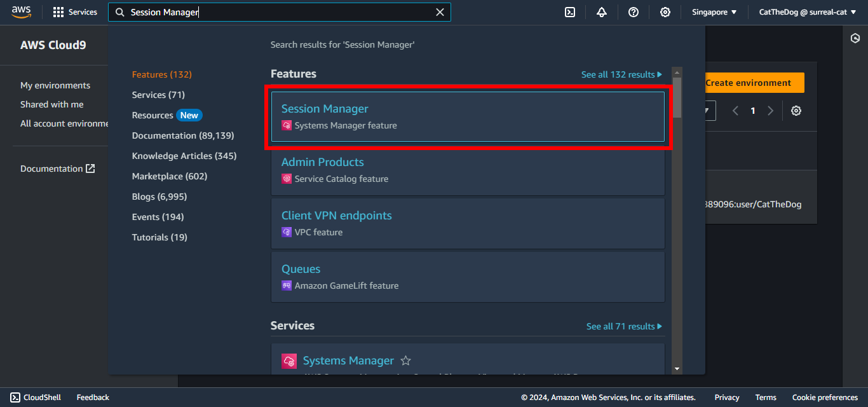Click the AWS logo home icon
This screenshot has height=407, width=868.
21,12
